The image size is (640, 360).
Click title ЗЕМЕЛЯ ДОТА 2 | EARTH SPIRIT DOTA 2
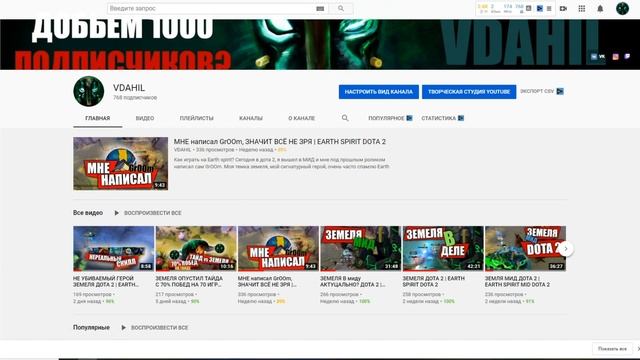pyautogui.click(x=433, y=281)
